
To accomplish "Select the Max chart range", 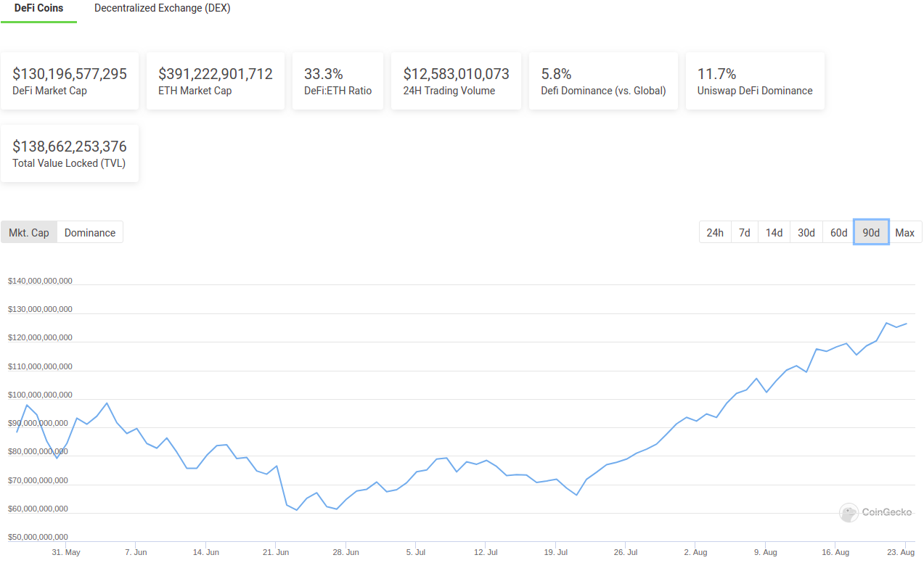I will pyautogui.click(x=904, y=232).
